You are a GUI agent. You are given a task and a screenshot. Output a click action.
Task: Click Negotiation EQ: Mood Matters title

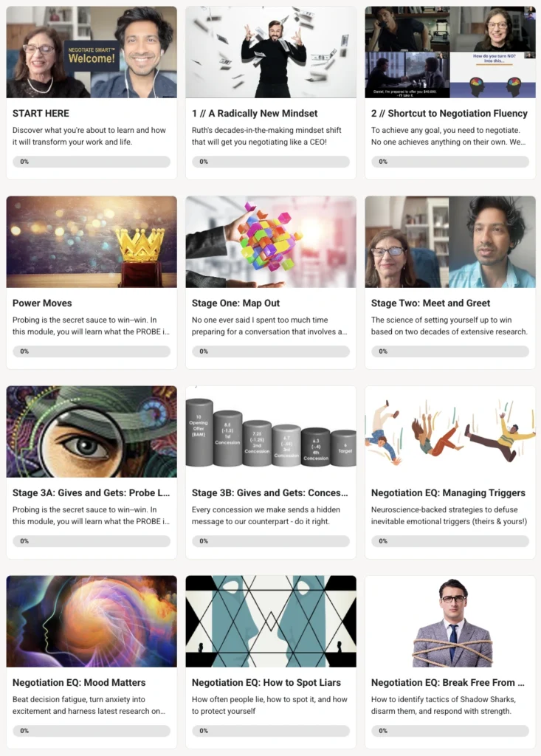79,683
